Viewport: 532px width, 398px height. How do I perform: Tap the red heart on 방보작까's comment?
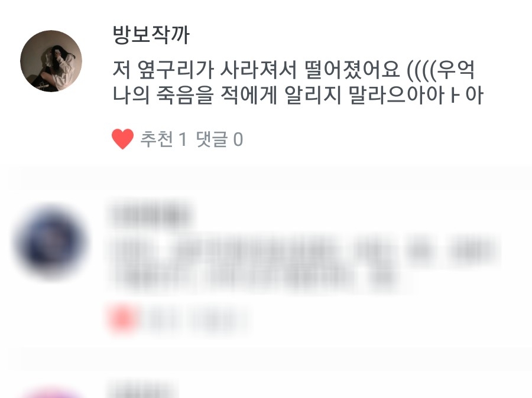pos(122,139)
